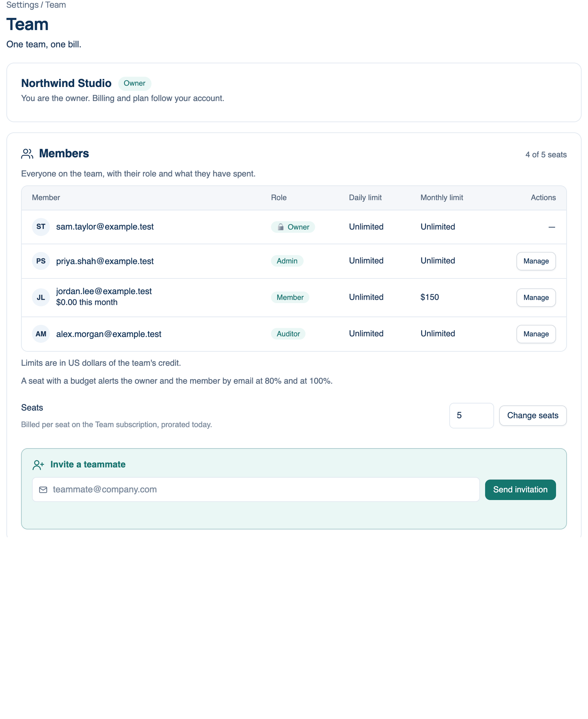The height and width of the screenshot is (719, 588).
Task: Select the Monthly limit column header
Action: tap(442, 197)
